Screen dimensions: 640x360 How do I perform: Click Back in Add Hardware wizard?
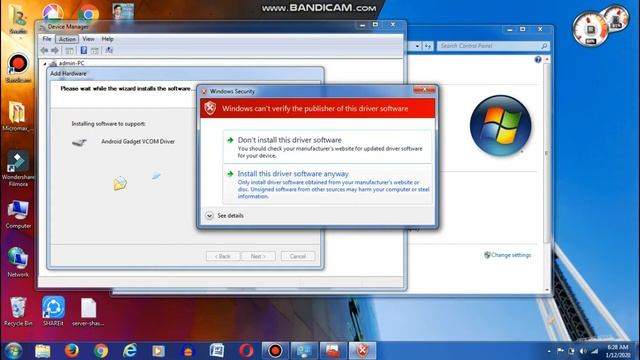point(223,256)
